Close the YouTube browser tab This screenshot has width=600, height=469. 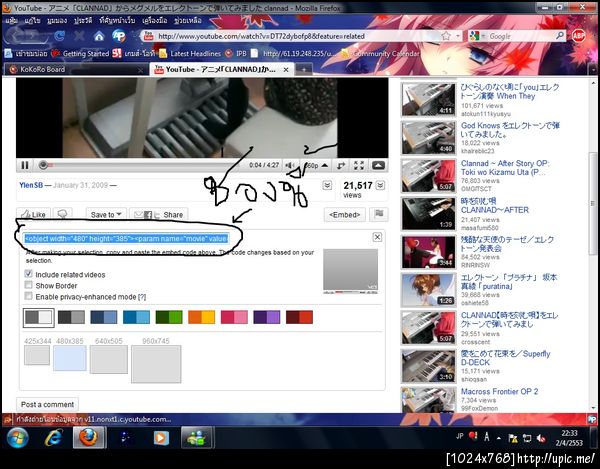pyautogui.click(x=286, y=70)
